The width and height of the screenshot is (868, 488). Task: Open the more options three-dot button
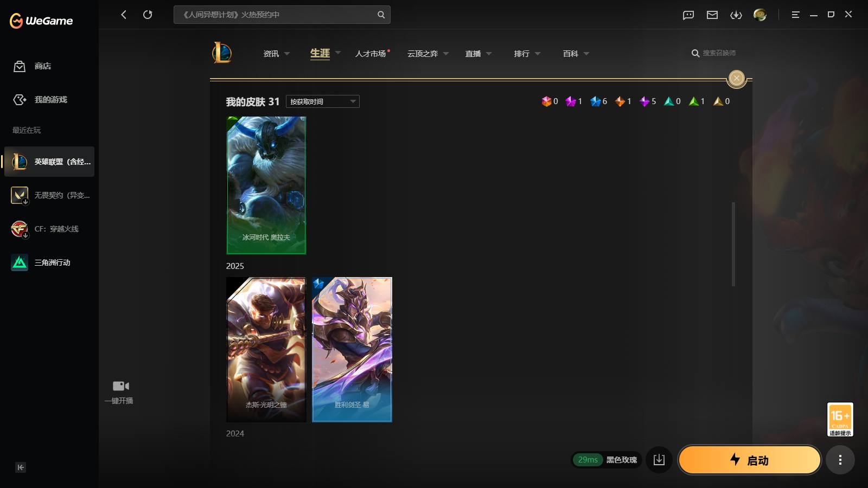840,460
